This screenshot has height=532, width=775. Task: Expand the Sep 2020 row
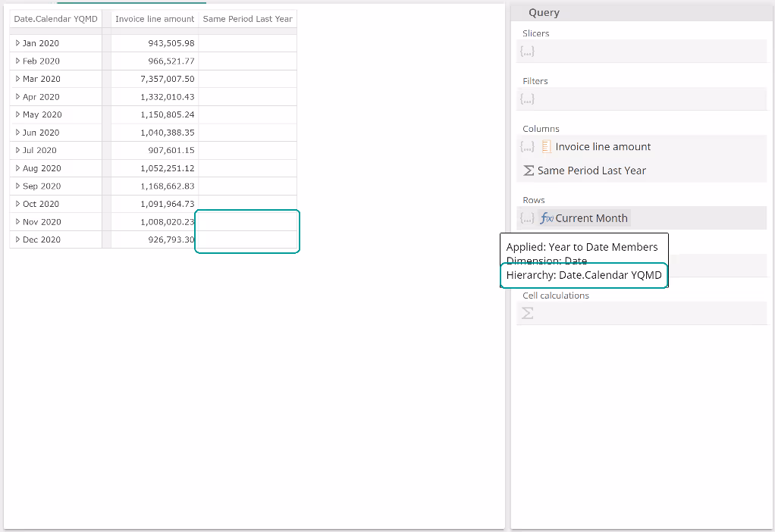(17, 186)
